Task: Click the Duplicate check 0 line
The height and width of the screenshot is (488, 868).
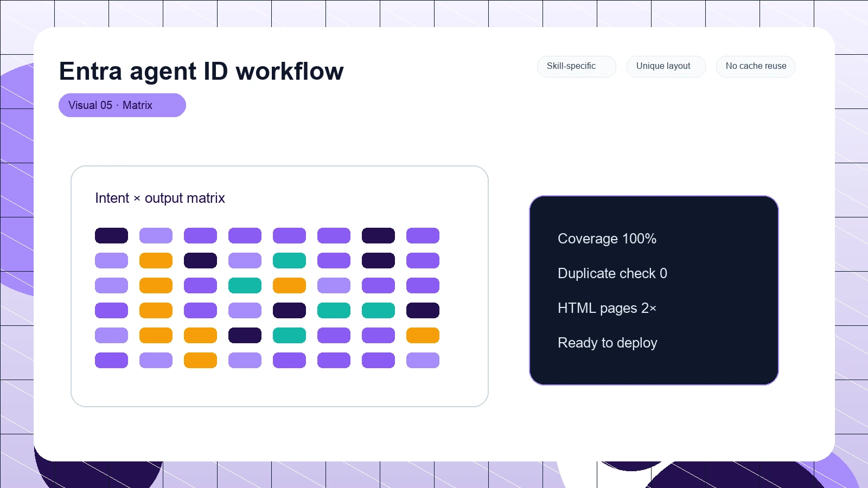Action: 612,273
